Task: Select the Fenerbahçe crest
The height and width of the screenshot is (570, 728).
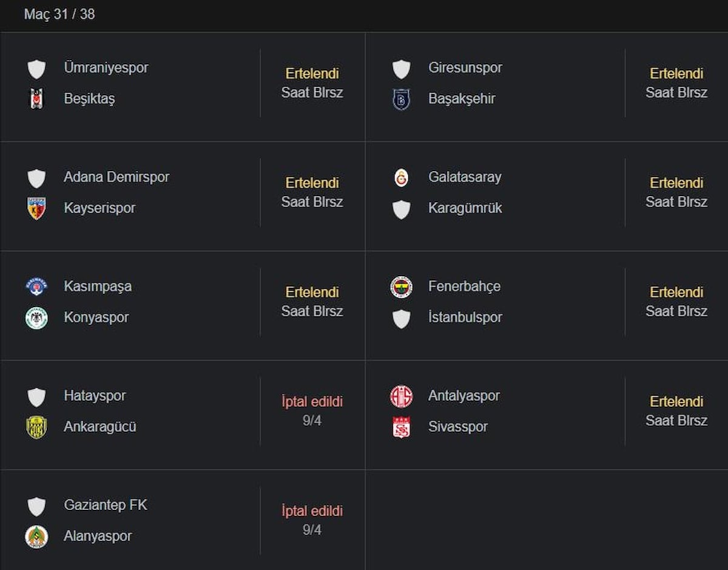Action: (x=401, y=287)
